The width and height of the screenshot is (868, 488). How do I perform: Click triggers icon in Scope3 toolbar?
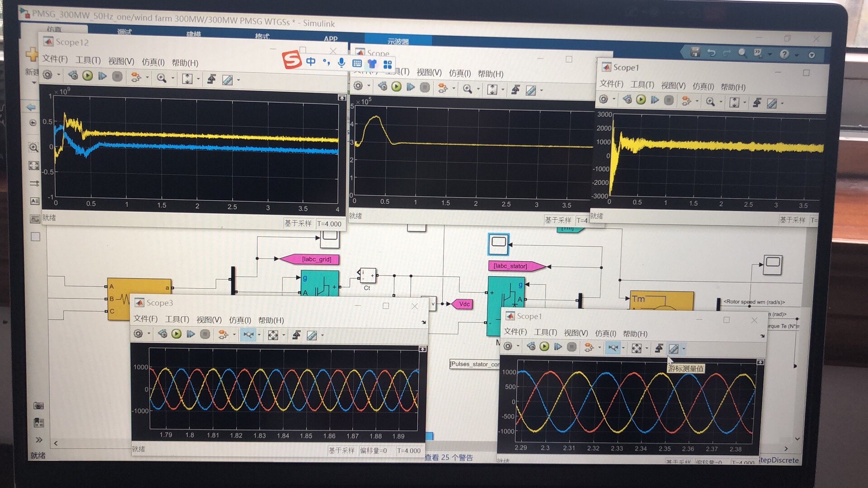297,335
